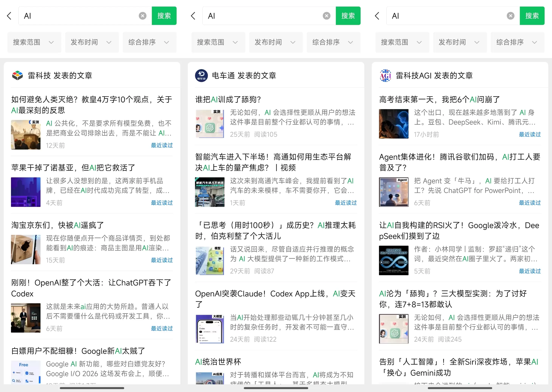
Task: Clear the search text in the 雷科技 panel
Action: pyautogui.click(x=143, y=16)
